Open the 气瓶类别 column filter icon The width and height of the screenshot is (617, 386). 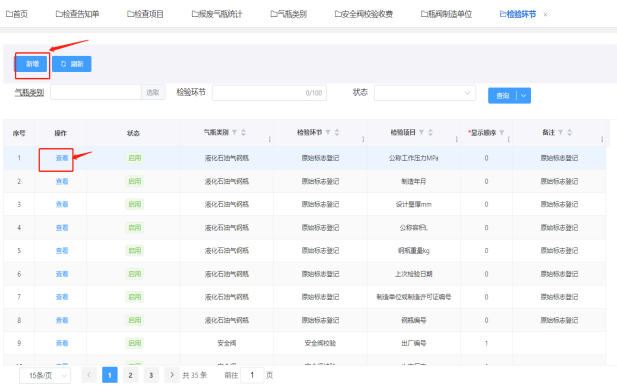[x=234, y=133]
